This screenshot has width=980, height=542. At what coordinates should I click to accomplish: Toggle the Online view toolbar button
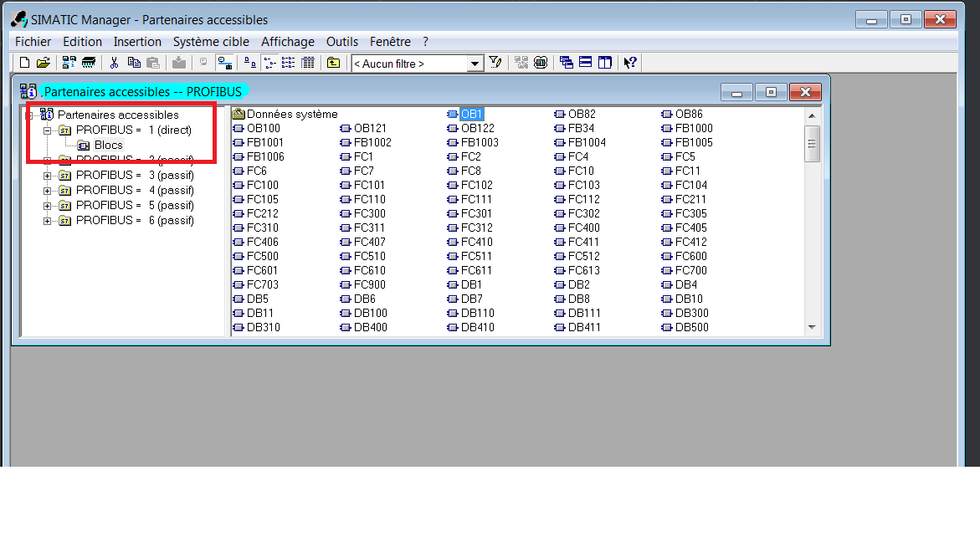tap(224, 63)
